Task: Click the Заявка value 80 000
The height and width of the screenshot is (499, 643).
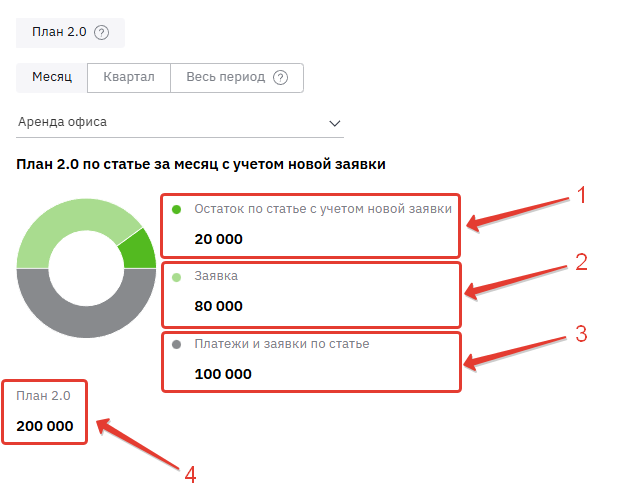Action: 219,306
